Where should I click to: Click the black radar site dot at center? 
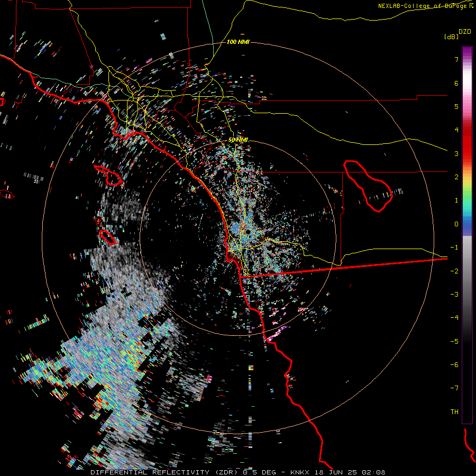click(x=248, y=232)
